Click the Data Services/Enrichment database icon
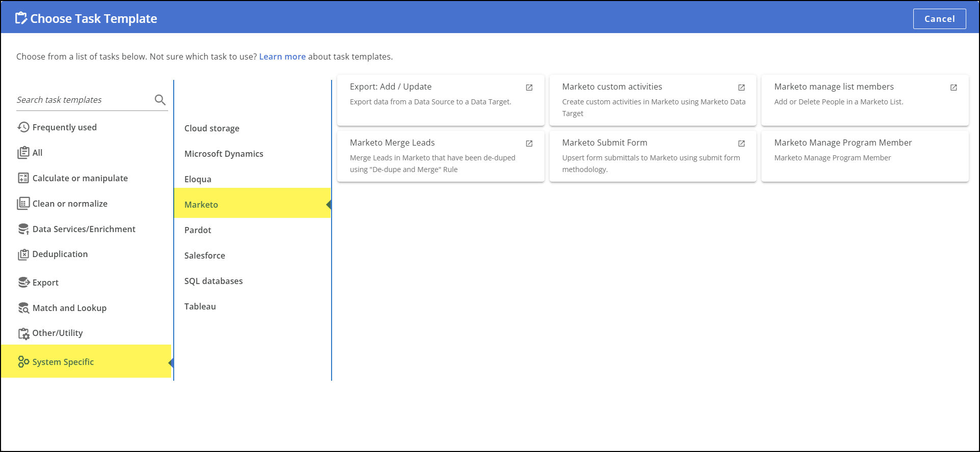Image resolution: width=980 pixels, height=452 pixels. pyautogui.click(x=23, y=229)
